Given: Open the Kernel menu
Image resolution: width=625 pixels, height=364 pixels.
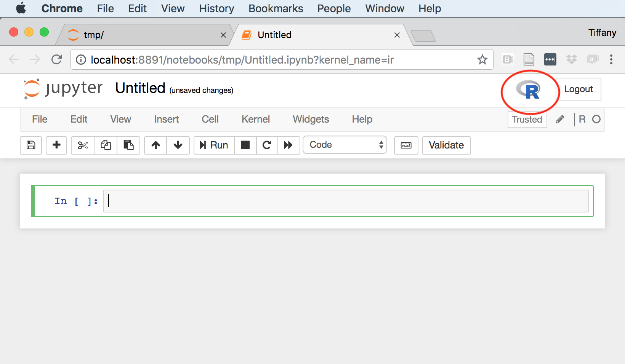Looking at the screenshot, I should [x=255, y=119].
